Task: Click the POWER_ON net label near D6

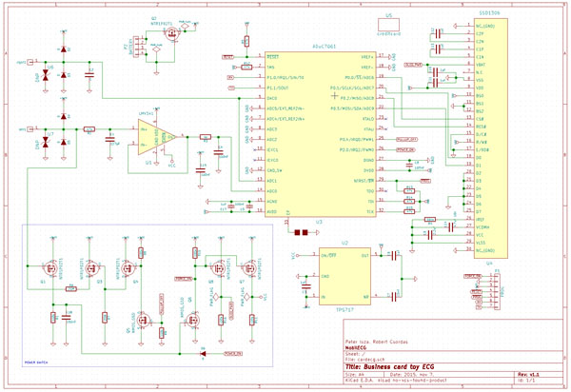Action: [233, 353]
